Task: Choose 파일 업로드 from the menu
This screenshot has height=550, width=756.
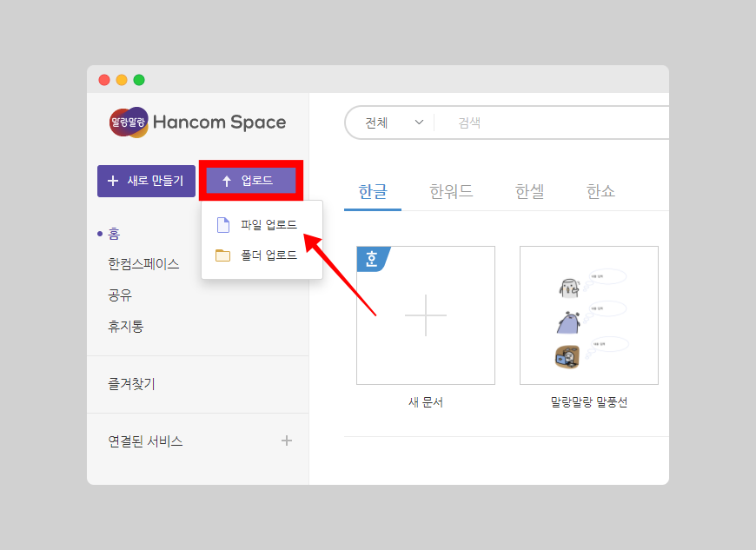Action: click(262, 225)
